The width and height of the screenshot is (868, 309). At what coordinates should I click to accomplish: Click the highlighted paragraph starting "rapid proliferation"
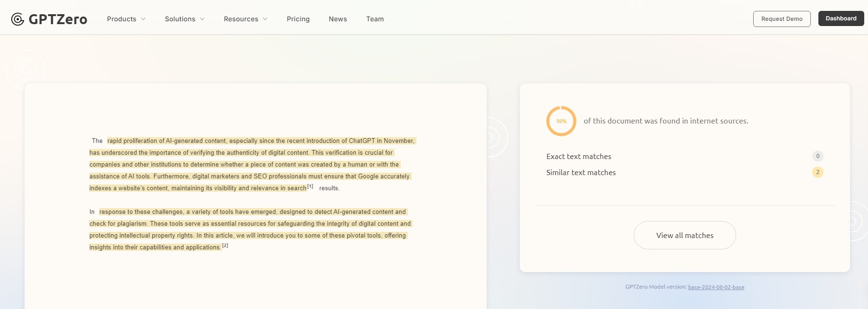coord(250,164)
